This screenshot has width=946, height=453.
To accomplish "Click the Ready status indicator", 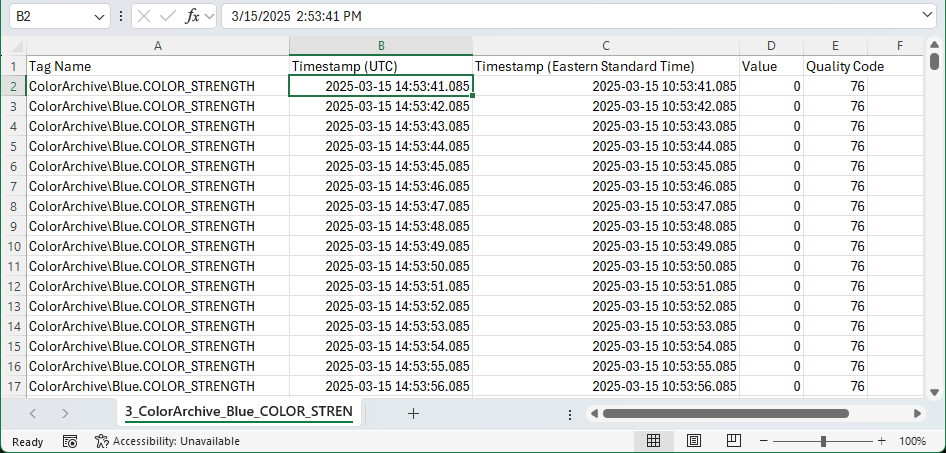I will pos(28,442).
